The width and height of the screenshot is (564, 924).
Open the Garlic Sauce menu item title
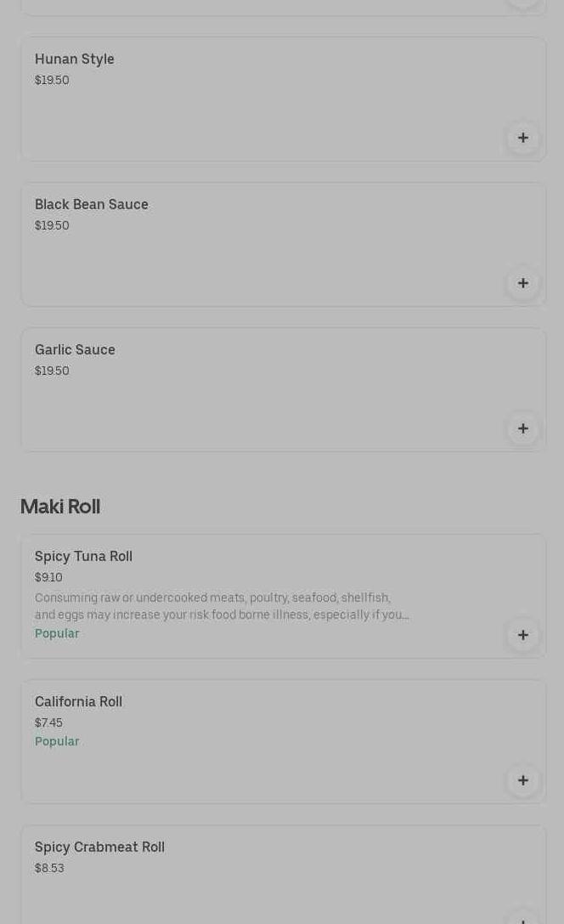click(x=75, y=349)
